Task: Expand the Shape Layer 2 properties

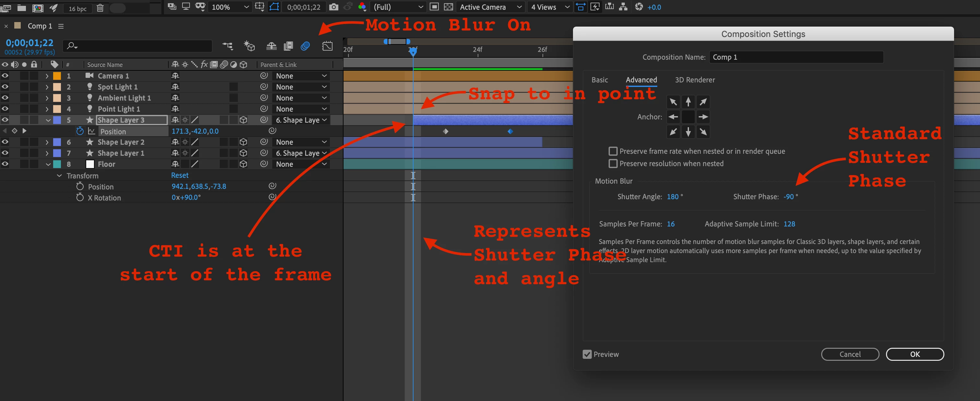Action: pos(47,142)
